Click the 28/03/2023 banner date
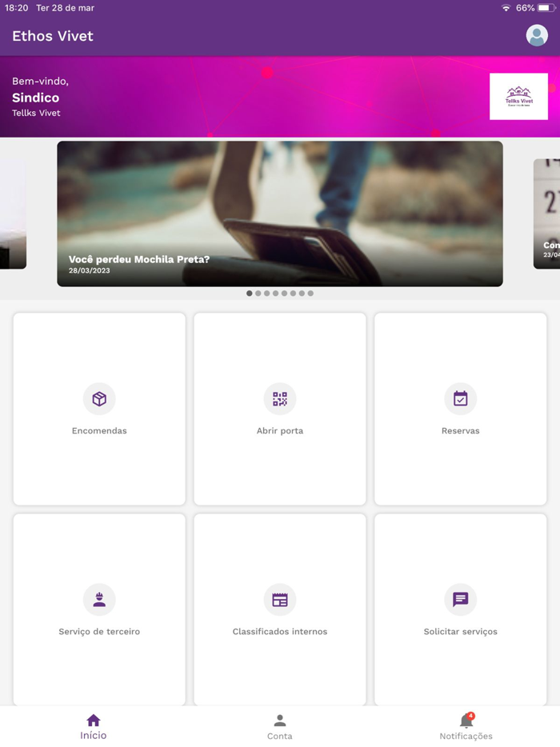The height and width of the screenshot is (747, 560). pos(89,270)
